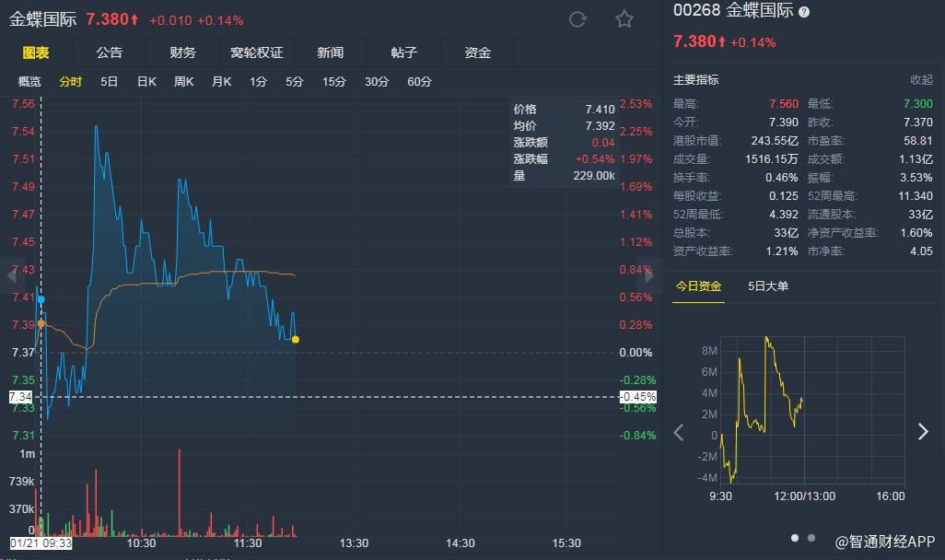Select the 5日 chart period

[109, 82]
